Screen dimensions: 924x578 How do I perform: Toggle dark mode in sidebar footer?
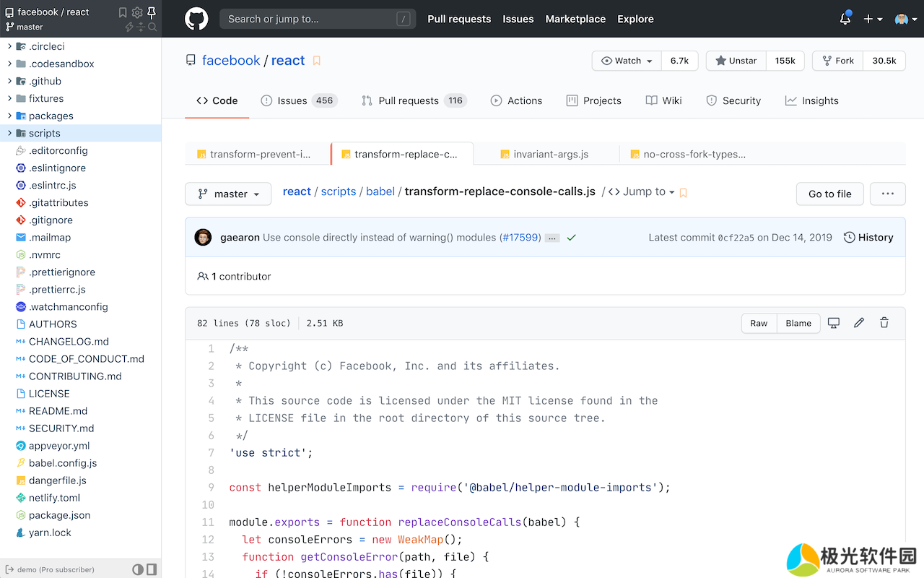coord(138,569)
